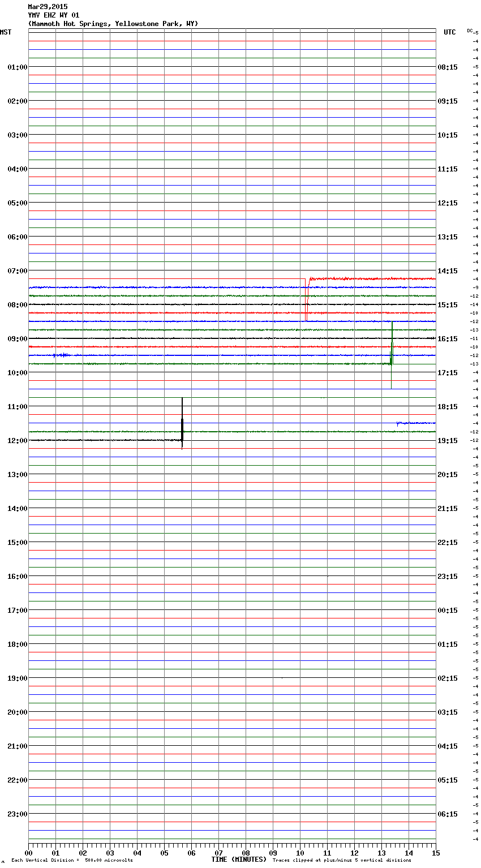This screenshot has height=868, width=481.
Task: Click the -14 DC offset value
Action: point(474,304)
